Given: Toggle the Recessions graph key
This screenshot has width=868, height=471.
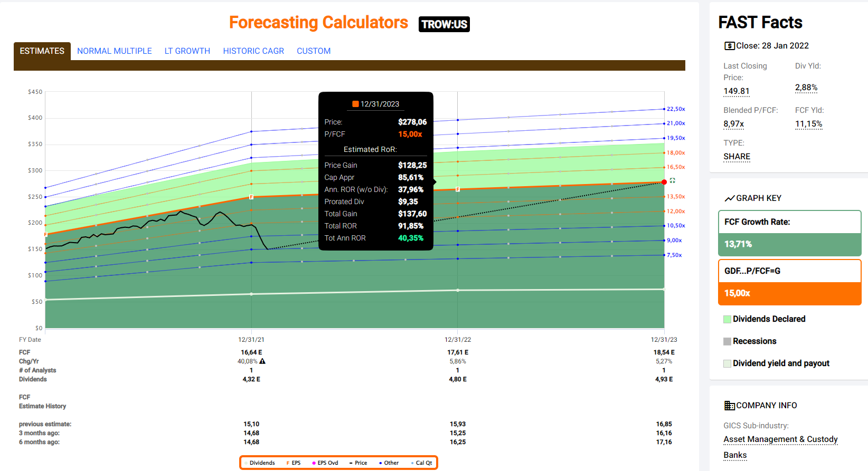Looking at the screenshot, I should [728, 341].
